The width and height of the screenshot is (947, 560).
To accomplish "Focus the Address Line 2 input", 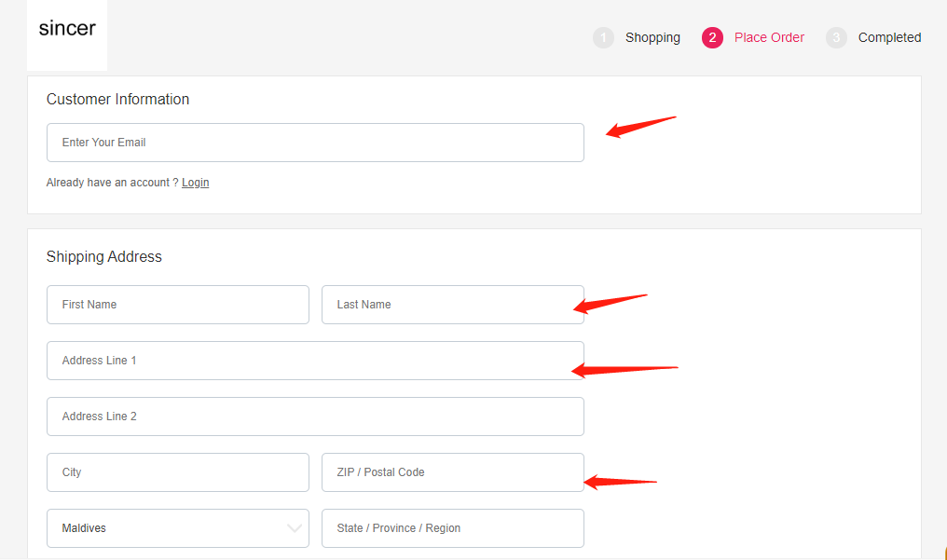I will [x=315, y=417].
